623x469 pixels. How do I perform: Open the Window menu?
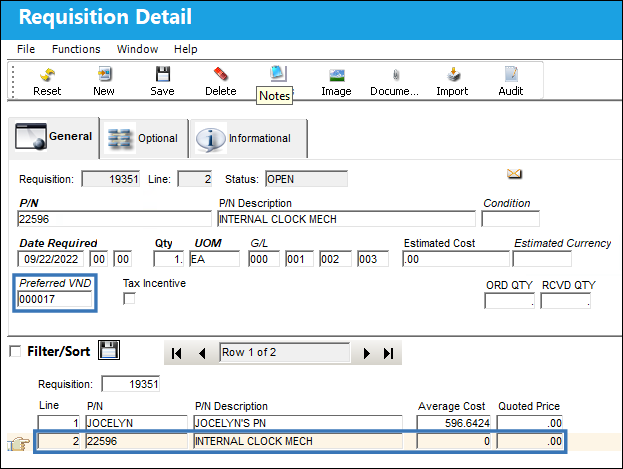pos(137,49)
